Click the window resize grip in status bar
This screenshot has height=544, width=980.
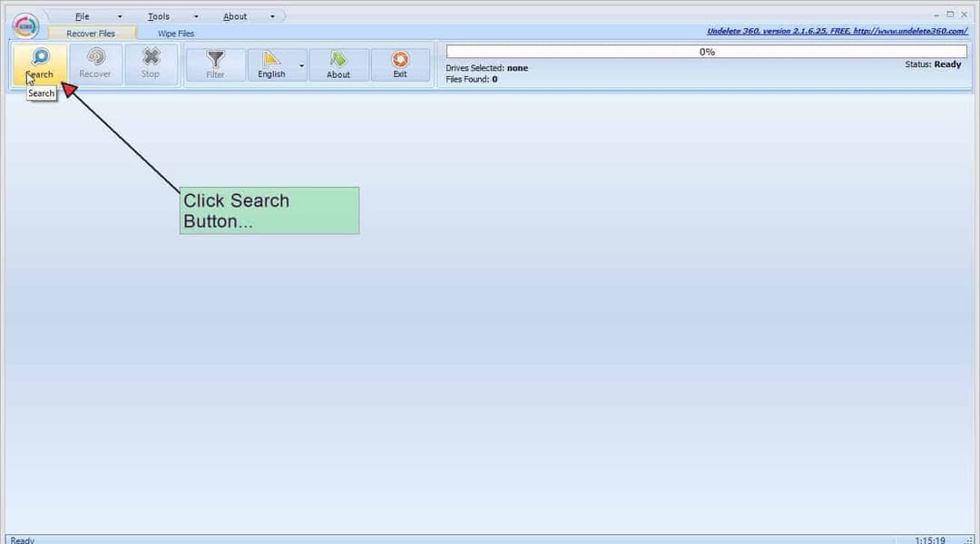969,539
